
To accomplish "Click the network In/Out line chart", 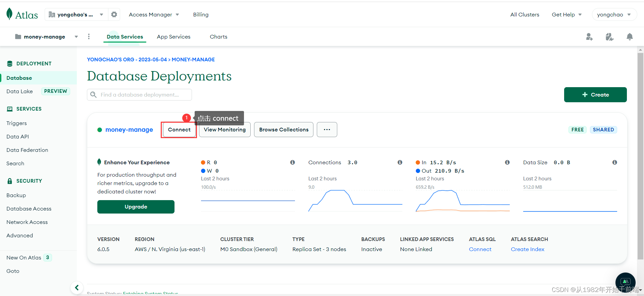I will pos(463,200).
